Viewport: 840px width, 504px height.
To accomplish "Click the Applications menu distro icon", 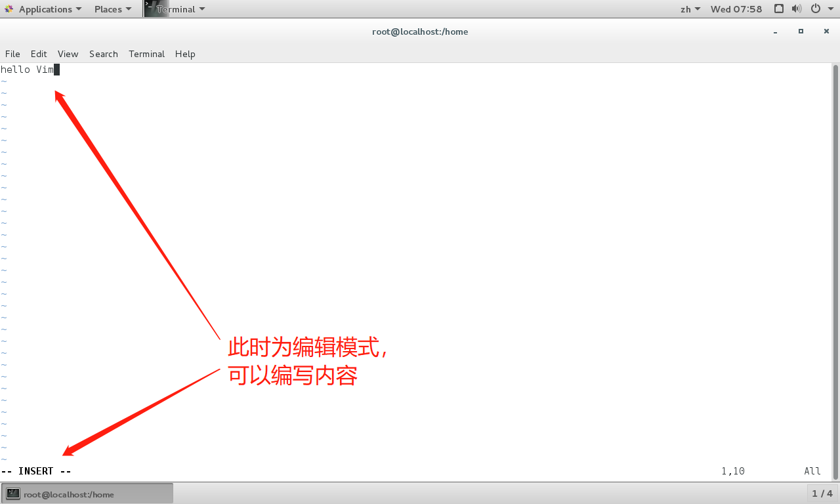I will (x=10, y=9).
